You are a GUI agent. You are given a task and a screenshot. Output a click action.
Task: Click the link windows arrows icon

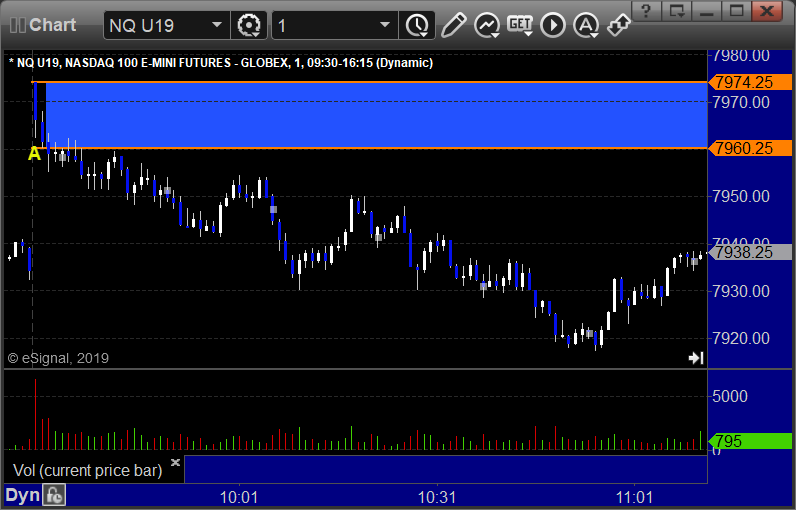tap(618, 25)
